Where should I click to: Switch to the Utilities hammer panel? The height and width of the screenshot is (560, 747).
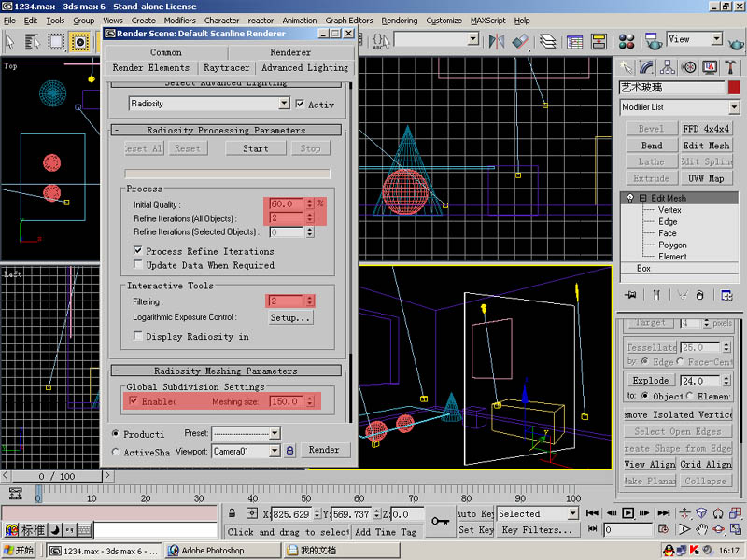point(730,67)
